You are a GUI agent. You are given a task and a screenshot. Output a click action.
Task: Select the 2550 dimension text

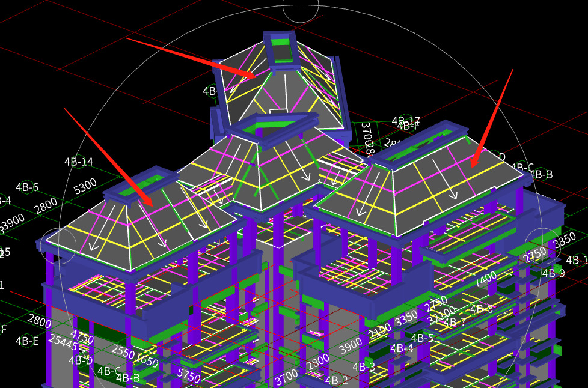pos(123,352)
